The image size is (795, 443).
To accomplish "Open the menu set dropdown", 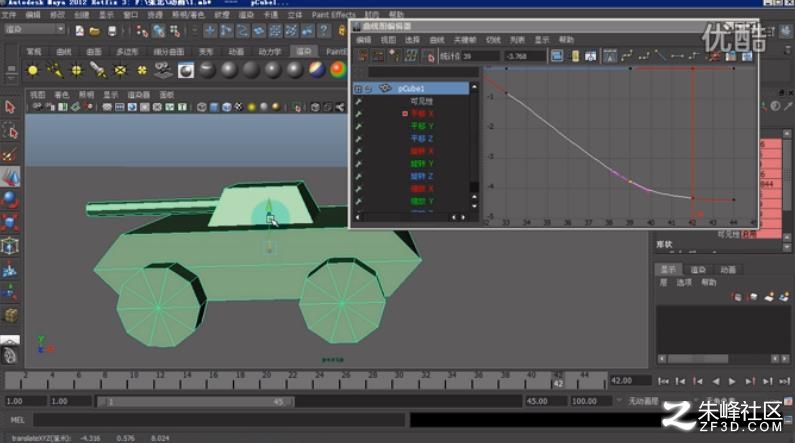I will click(34, 29).
